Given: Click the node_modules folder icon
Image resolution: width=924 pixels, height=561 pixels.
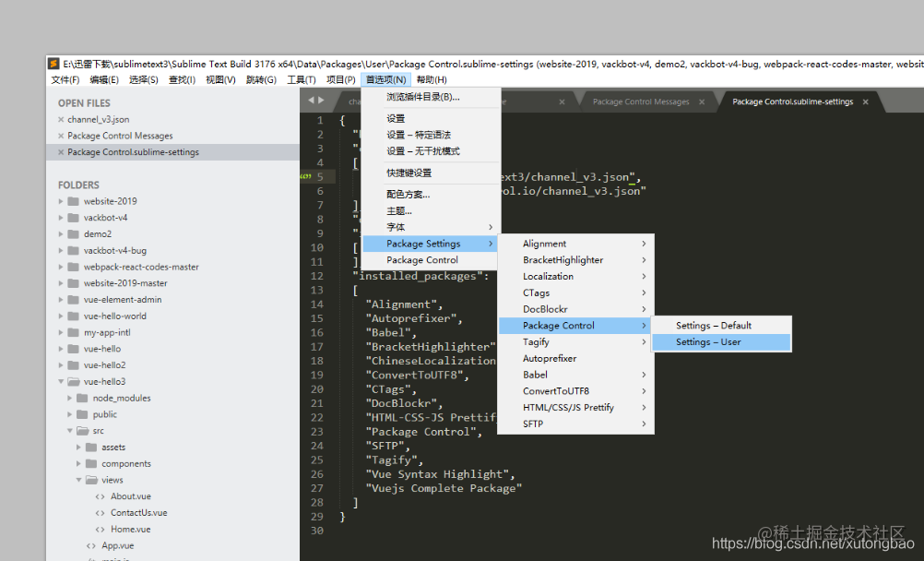Looking at the screenshot, I should click(x=82, y=399).
